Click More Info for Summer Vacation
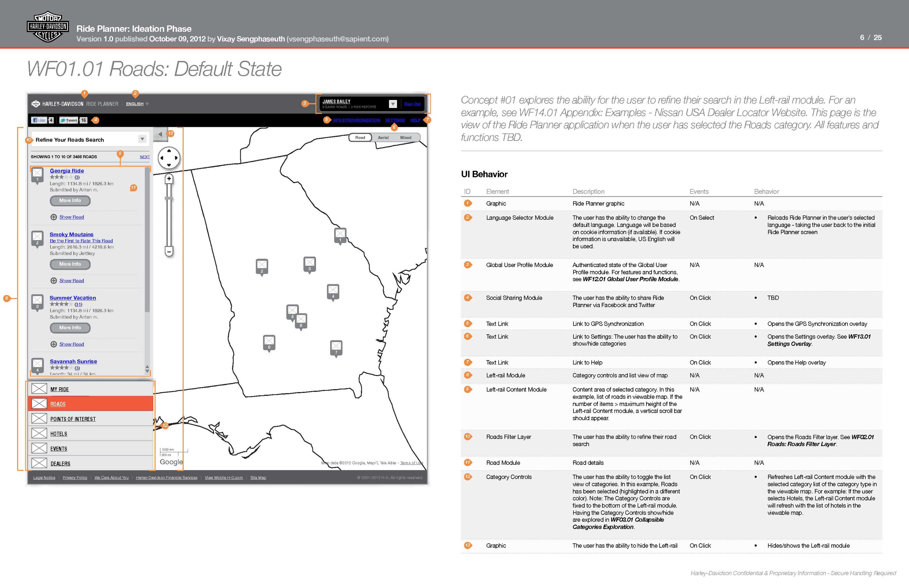 coord(70,328)
